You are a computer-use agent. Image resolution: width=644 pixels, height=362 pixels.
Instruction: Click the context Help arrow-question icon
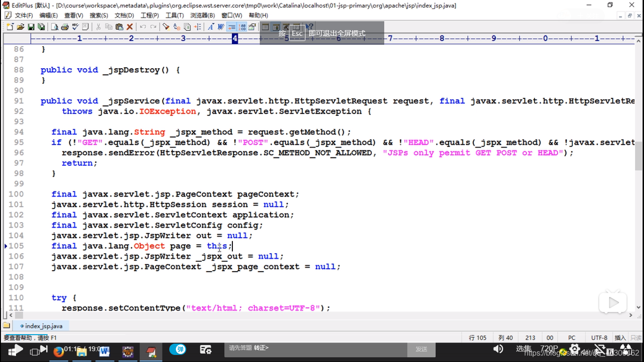310,27
